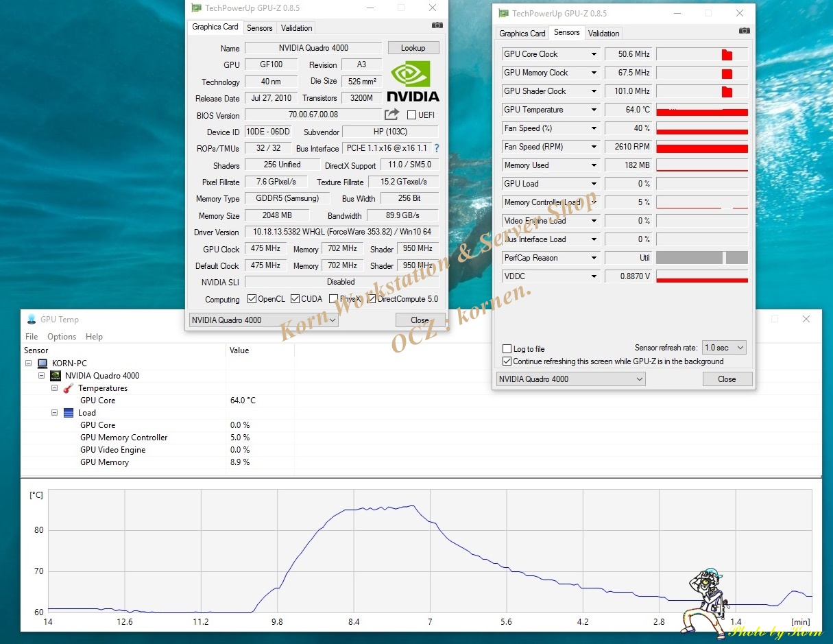This screenshot has height=644, width=833.
Task: Click the Fan Speed (RPM) graph bar
Action: point(702,147)
